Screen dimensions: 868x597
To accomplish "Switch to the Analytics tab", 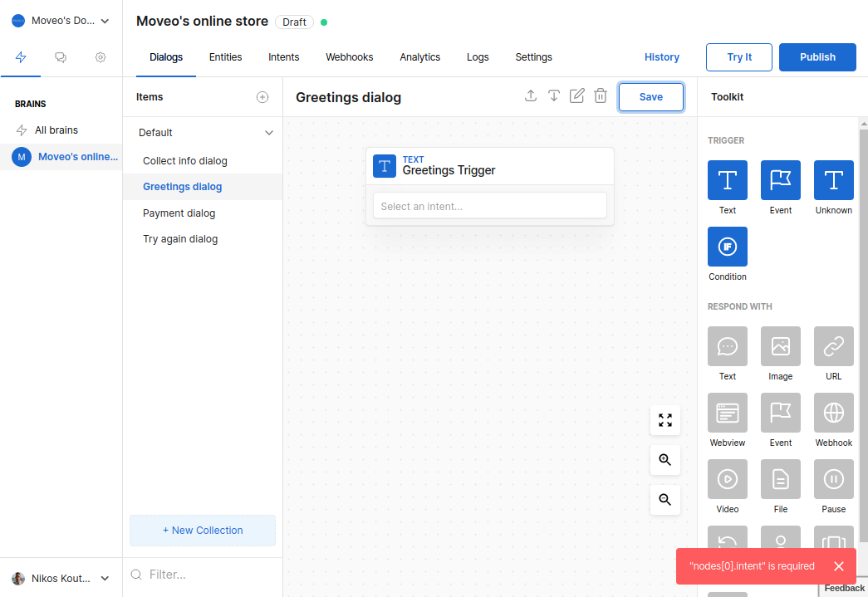I will 420,57.
